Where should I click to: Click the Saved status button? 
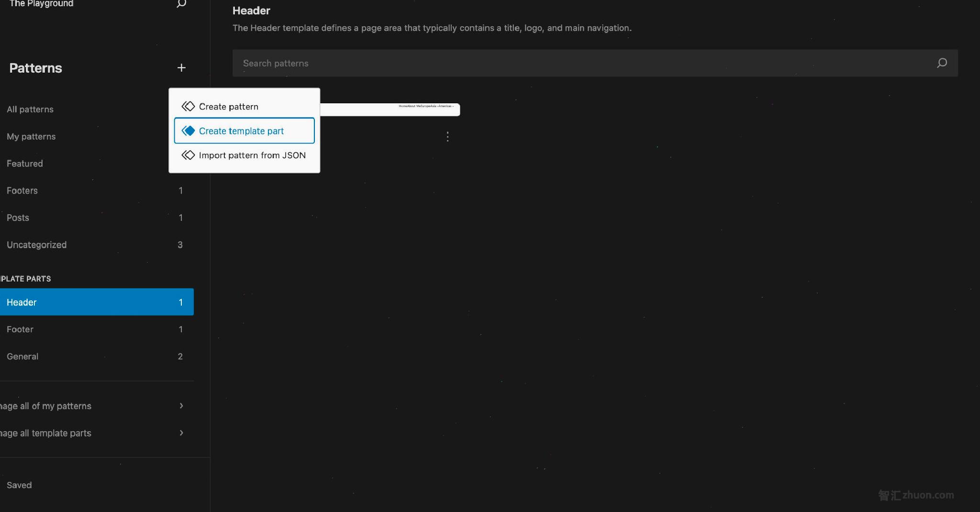[19, 485]
